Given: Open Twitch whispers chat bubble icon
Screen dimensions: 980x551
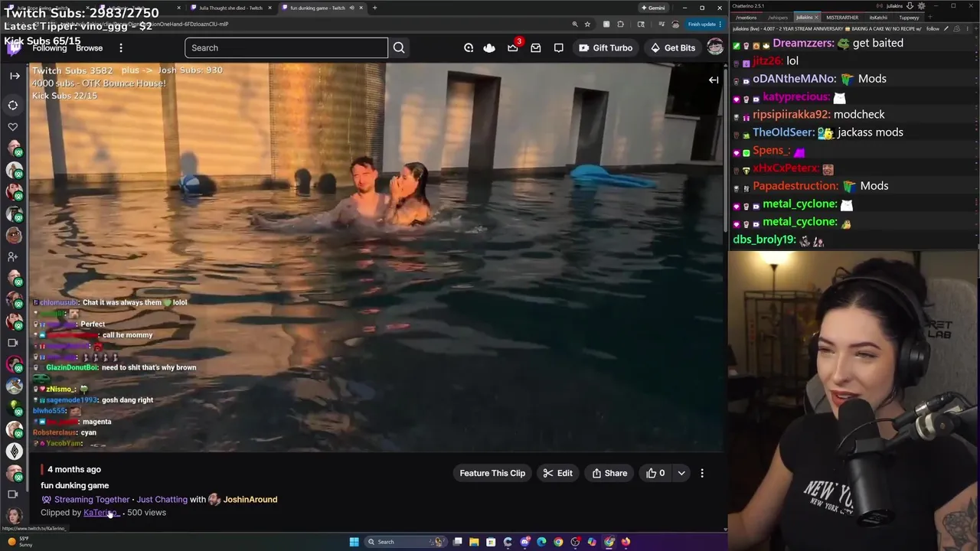Looking at the screenshot, I should coord(559,47).
